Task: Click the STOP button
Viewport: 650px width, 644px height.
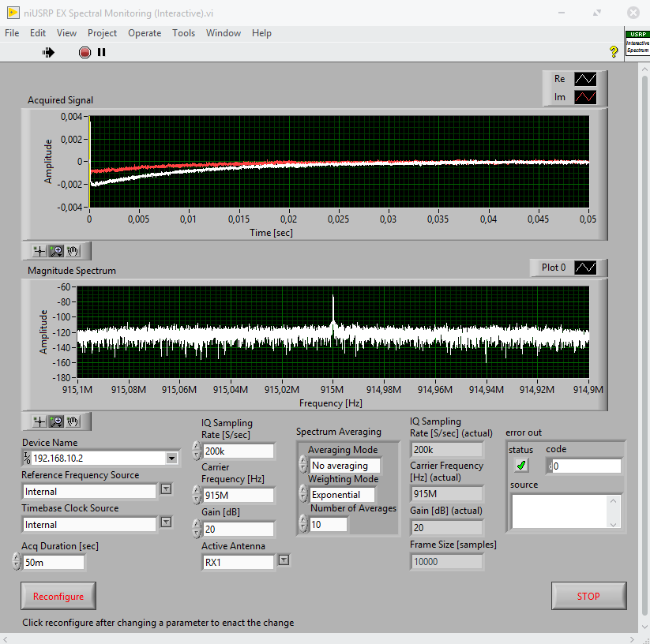Action: (588, 596)
